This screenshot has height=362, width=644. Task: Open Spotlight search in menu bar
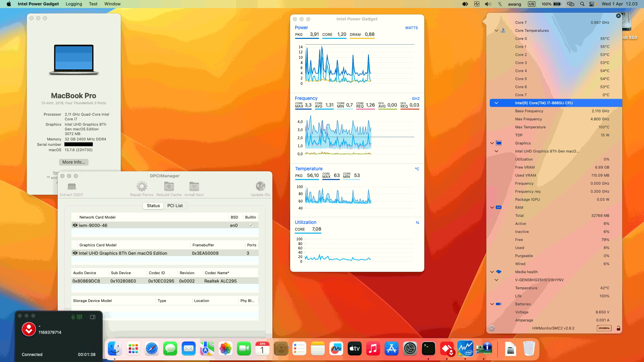pyautogui.click(x=582, y=4)
